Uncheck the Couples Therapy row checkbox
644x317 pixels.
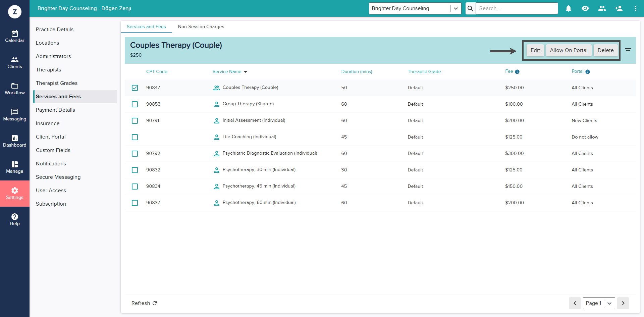(135, 88)
